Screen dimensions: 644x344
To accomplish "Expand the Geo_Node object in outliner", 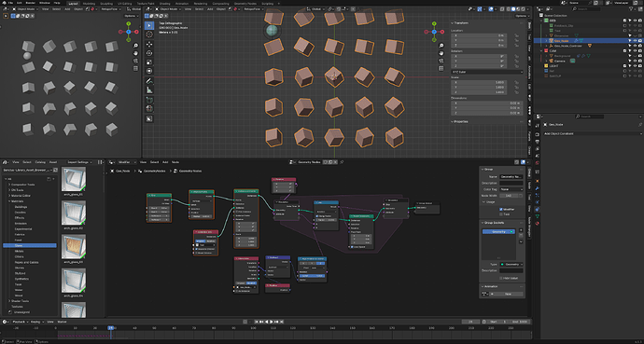I will pyautogui.click(x=546, y=41).
